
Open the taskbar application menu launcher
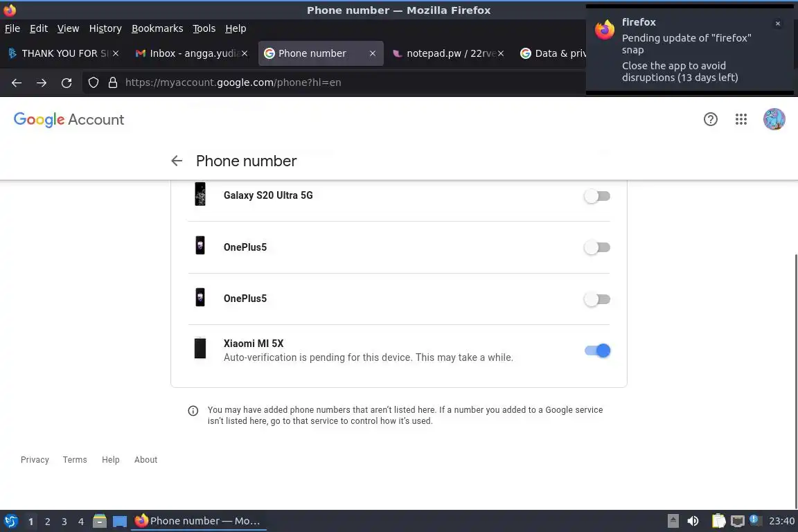click(10, 521)
